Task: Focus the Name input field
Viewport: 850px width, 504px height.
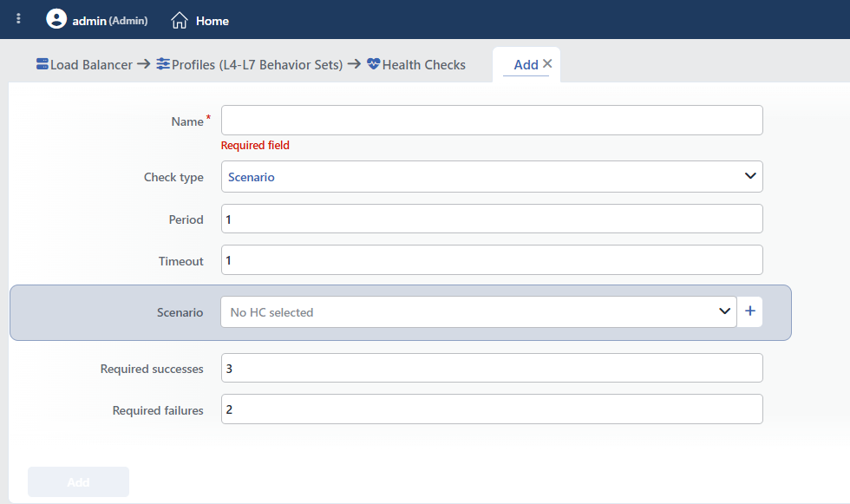Action: [x=492, y=121]
